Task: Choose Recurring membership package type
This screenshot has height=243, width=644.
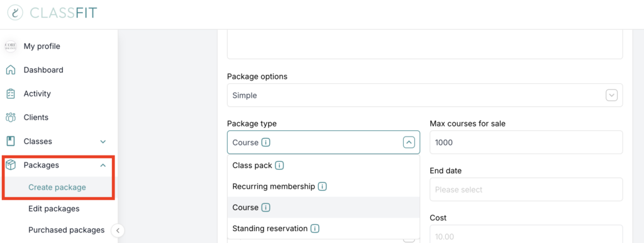Action: (x=324, y=187)
